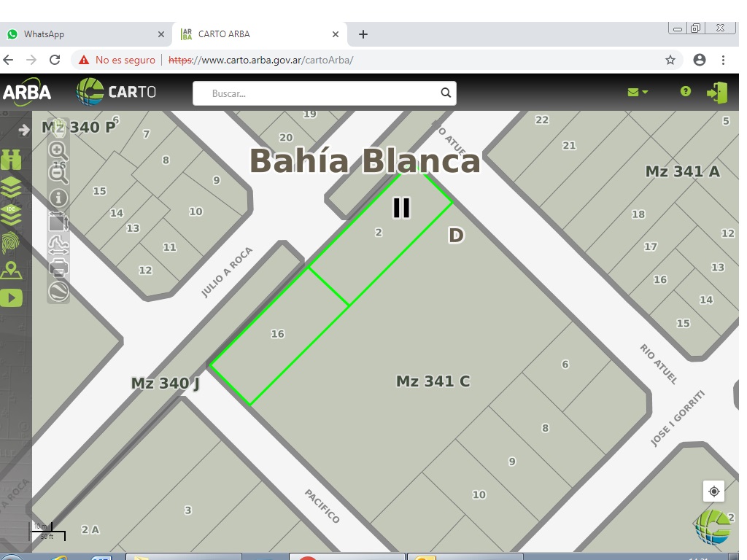Click the print map icon
Image resolution: width=747 pixels, height=560 pixels.
pos(58,268)
